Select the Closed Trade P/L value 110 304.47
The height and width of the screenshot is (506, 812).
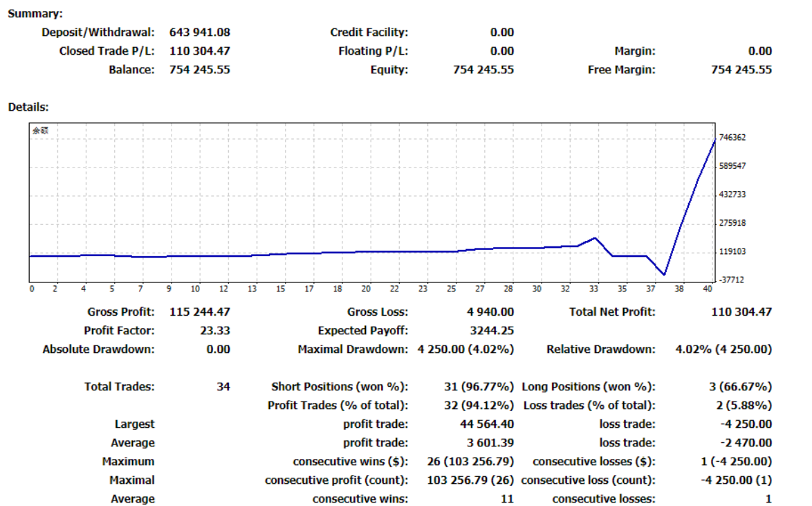[x=199, y=51]
